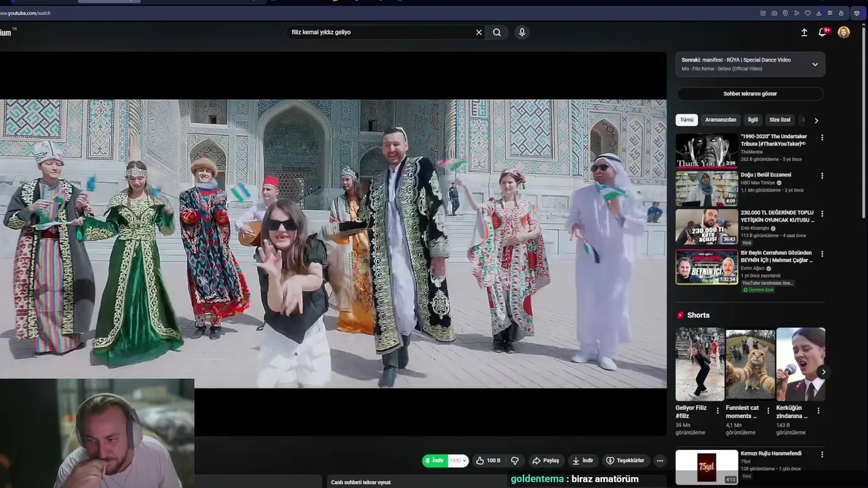This screenshot has width=868, height=488.
Task: Click HBO Max Türkiye channel name
Action: tap(757, 183)
